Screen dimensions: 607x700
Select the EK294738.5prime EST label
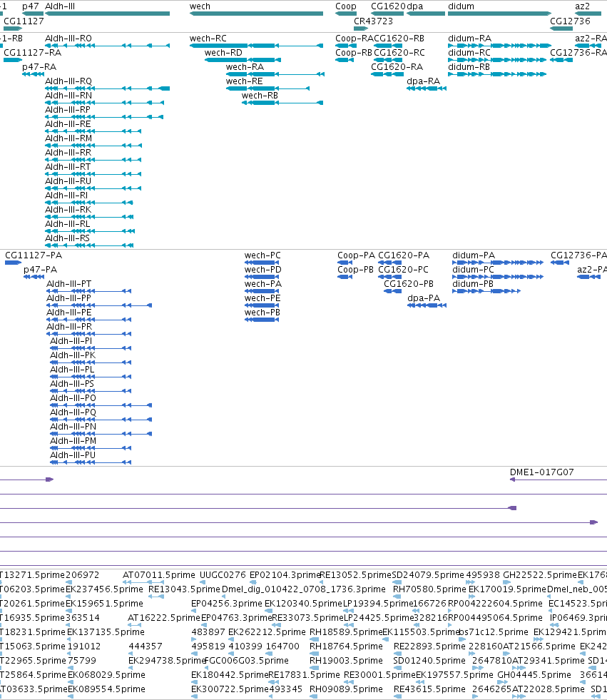pos(166,661)
